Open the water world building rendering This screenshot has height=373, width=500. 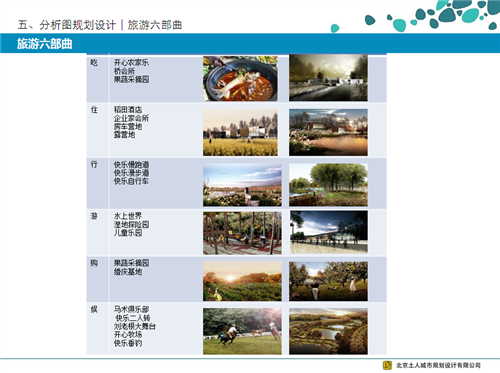[329, 232]
